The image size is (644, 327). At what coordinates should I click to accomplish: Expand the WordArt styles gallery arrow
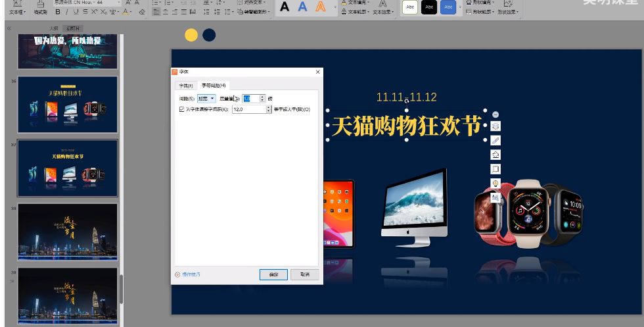click(x=334, y=7)
